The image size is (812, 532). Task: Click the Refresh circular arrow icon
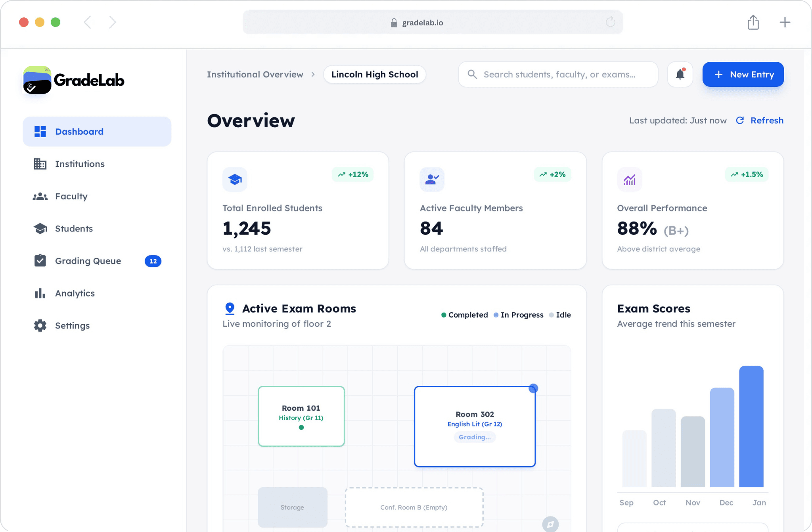pos(740,121)
